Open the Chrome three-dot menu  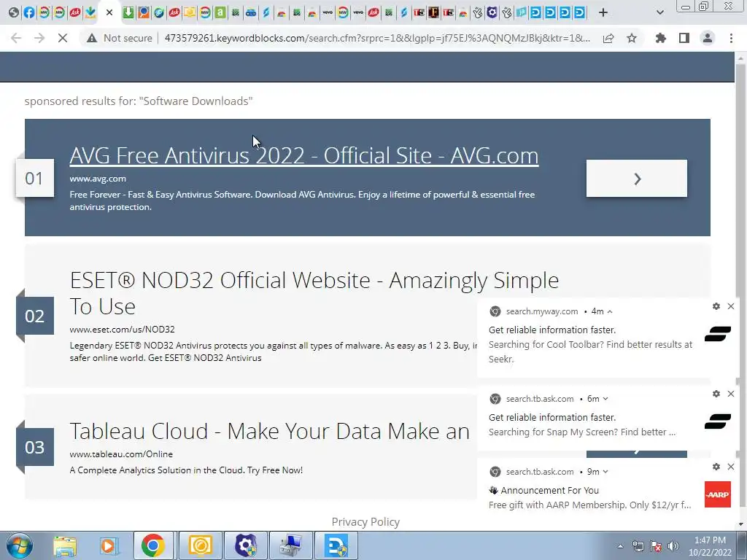pos(731,38)
